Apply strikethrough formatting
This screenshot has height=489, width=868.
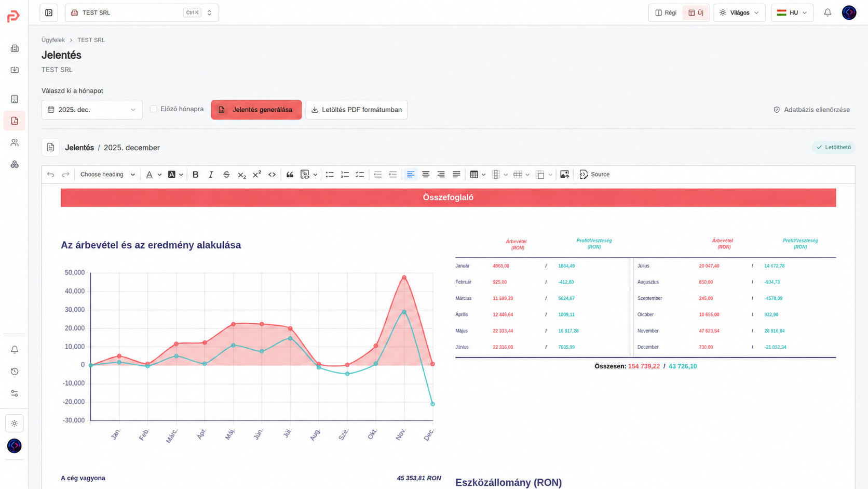226,175
